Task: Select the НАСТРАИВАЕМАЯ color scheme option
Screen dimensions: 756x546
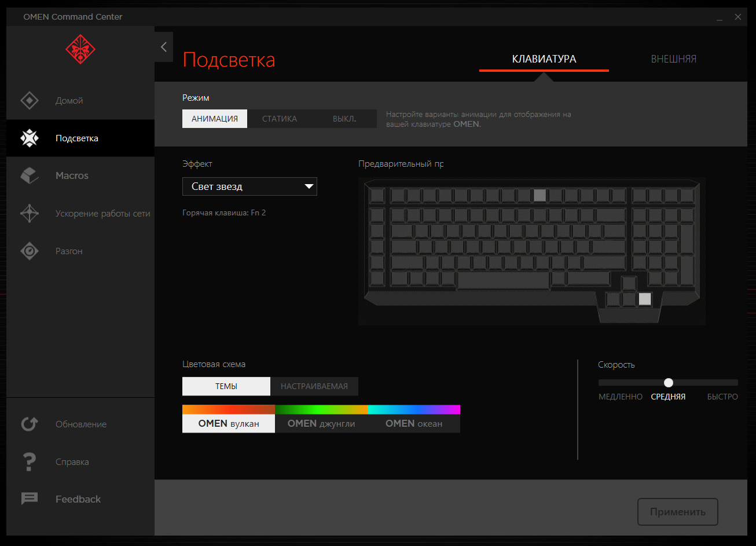Action: (314, 386)
